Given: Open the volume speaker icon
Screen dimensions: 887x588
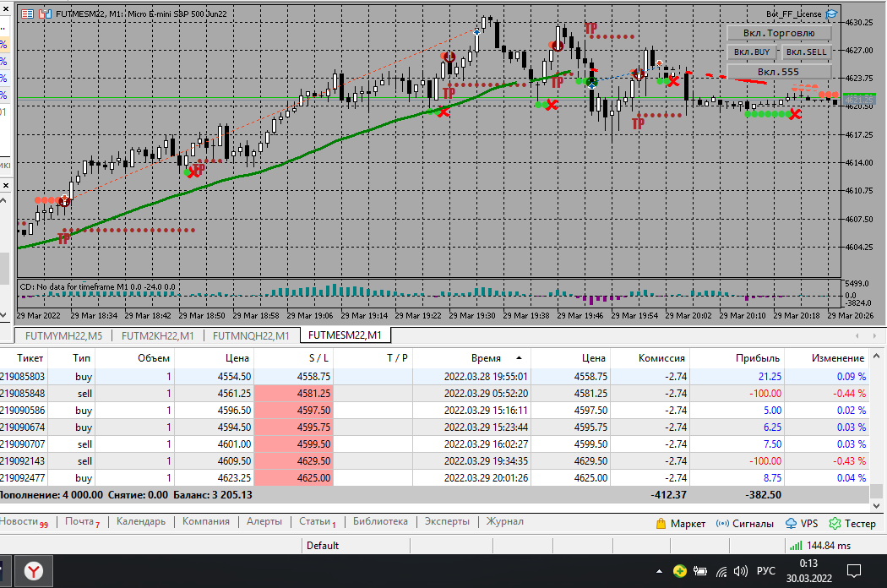Looking at the screenshot, I should (x=741, y=572).
